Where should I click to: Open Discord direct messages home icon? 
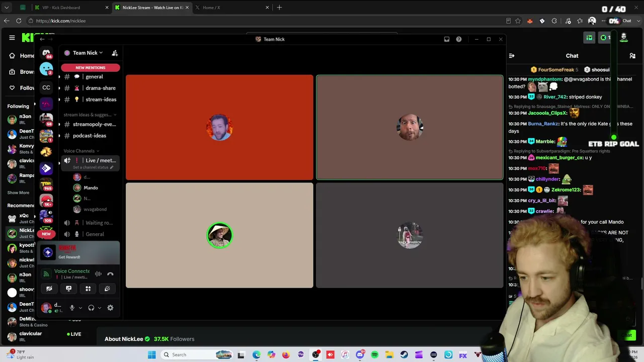46,52
